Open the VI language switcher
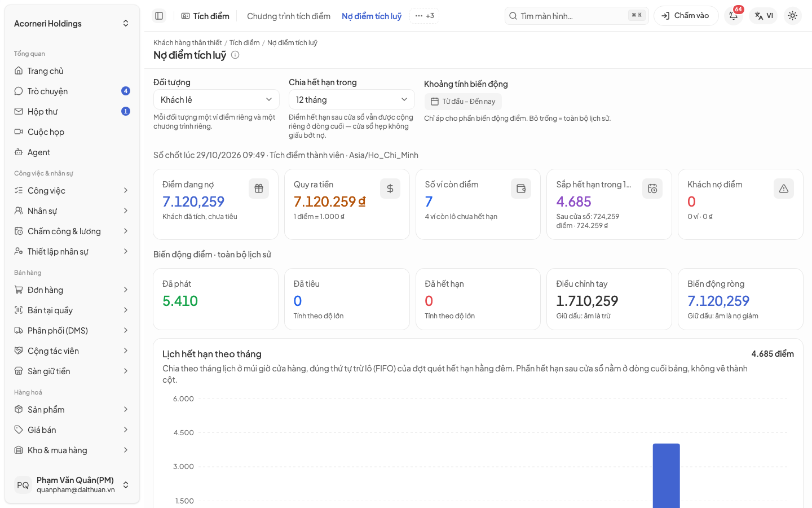812x508 pixels. point(764,16)
